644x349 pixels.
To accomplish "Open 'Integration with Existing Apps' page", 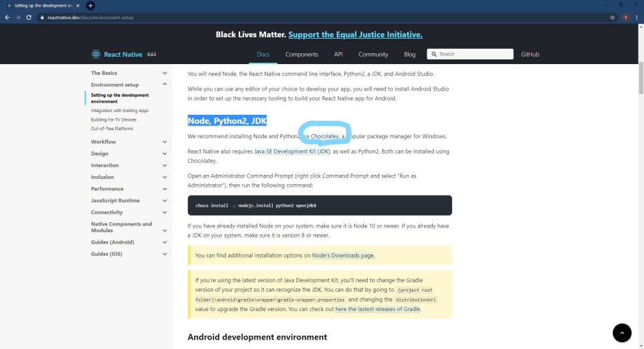I will [119, 111].
